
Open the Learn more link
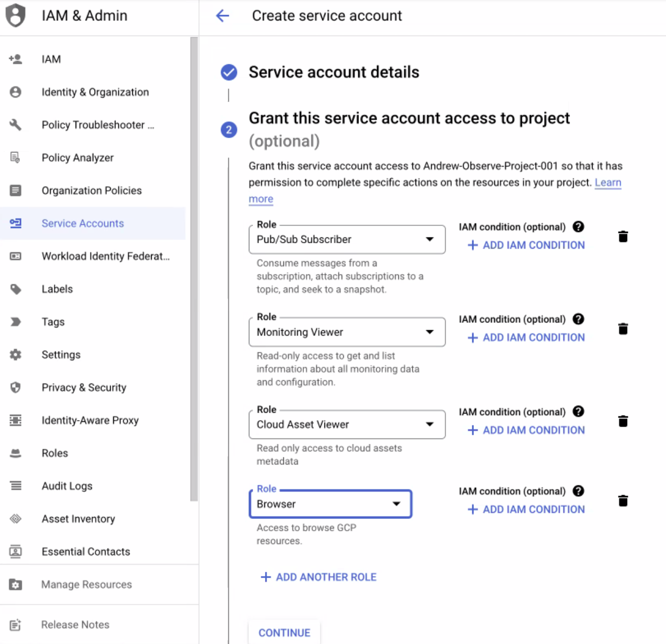[x=608, y=182]
